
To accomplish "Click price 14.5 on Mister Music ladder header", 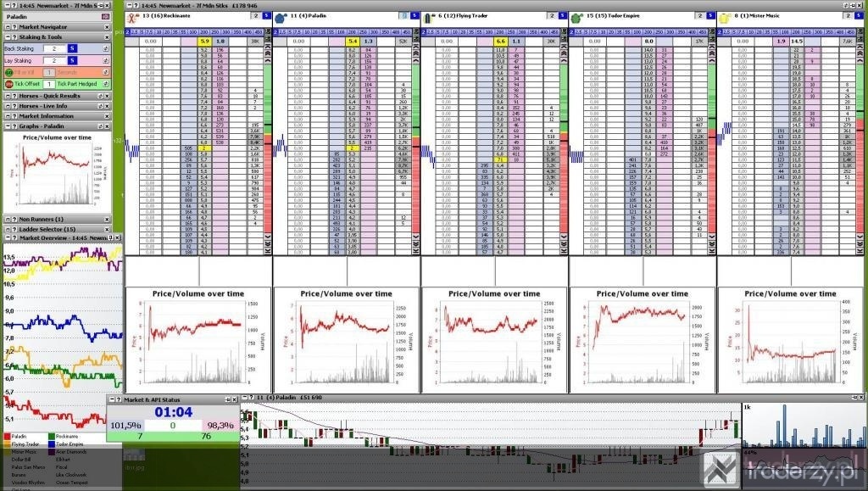I will tap(797, 41).
